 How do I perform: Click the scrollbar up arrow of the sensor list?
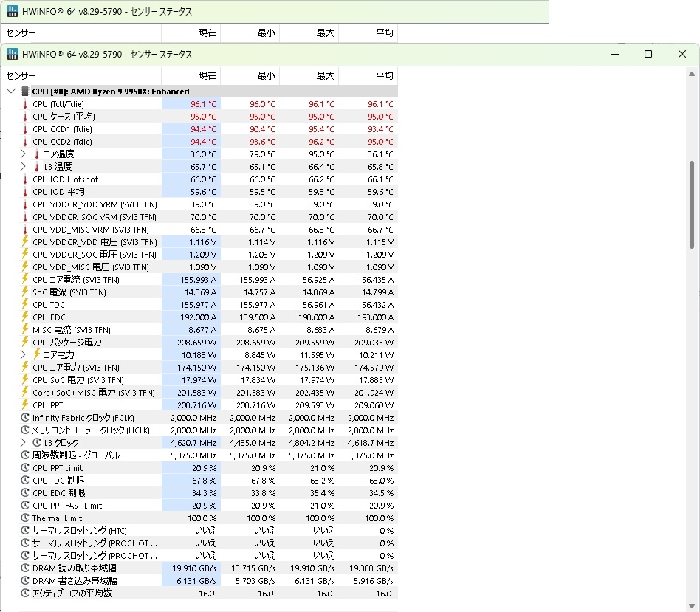pyautogui.click(x=692, y=74)
